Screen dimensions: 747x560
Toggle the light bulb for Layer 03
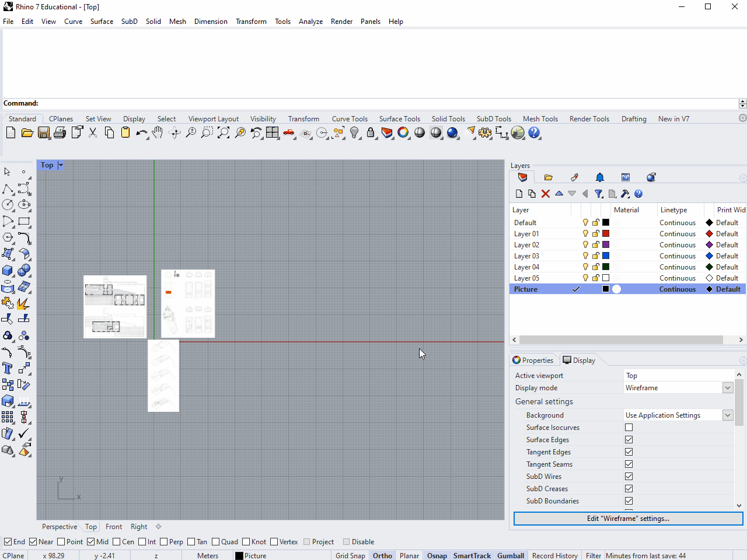point(585,256)
